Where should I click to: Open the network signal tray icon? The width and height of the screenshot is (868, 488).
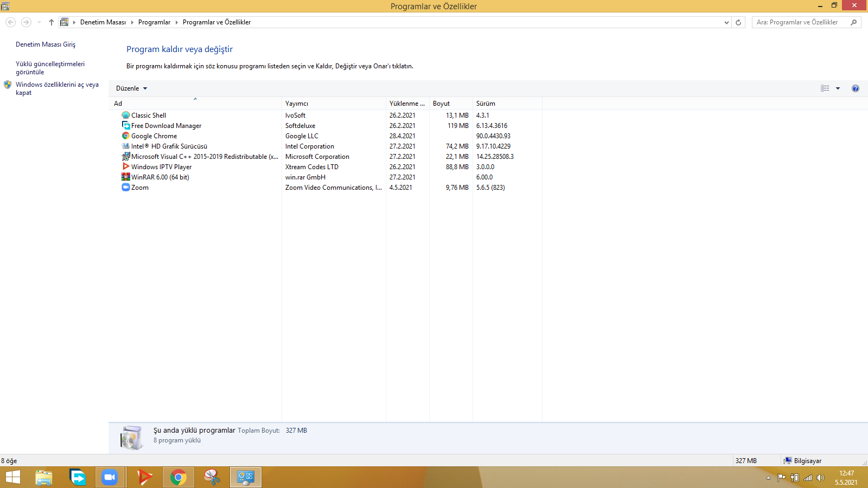coord(808,478)
